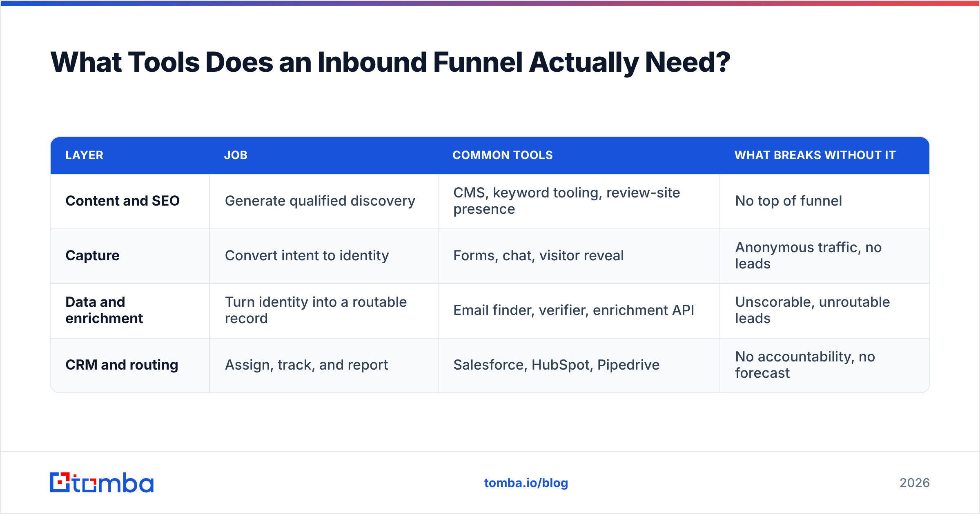The image size is (980, 514).
Task: Click the tomba logo
Action: [x=102, y=483]
